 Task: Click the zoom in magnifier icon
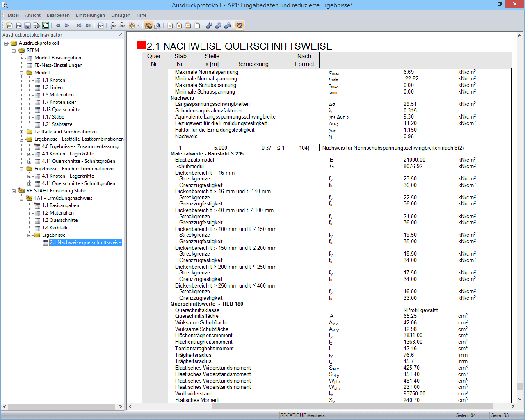tap(113, 25)
